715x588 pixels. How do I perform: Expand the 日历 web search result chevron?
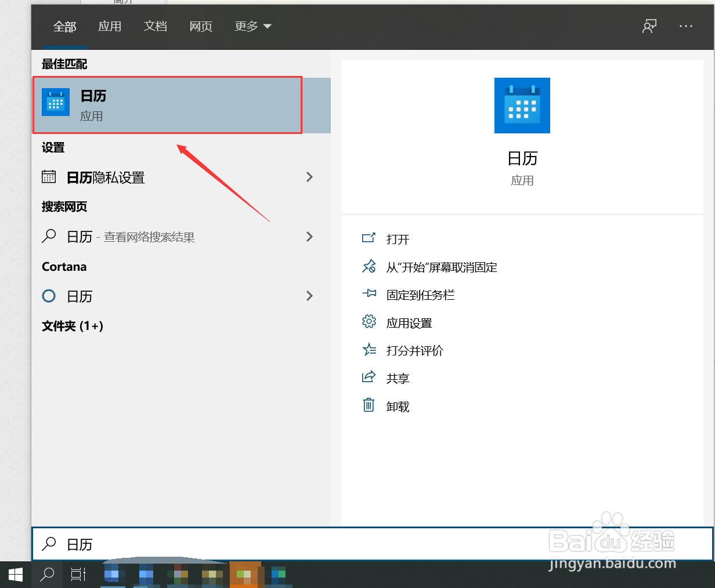[x=309, y=237]
